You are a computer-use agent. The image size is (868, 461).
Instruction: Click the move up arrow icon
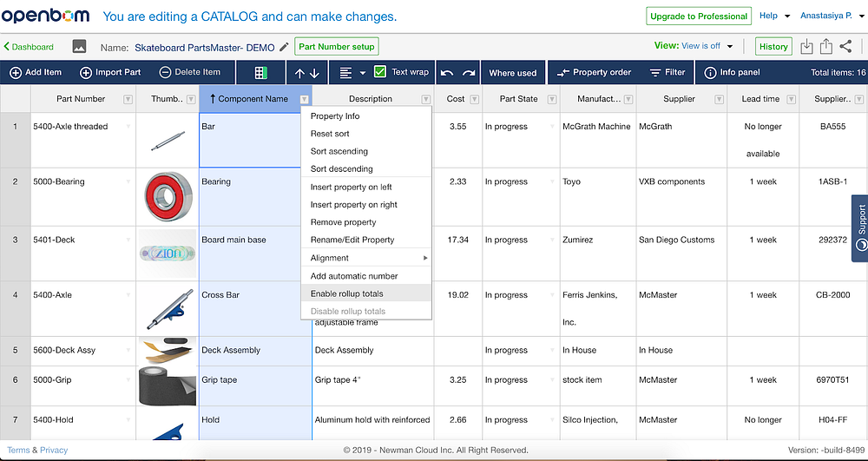point(299,73)
